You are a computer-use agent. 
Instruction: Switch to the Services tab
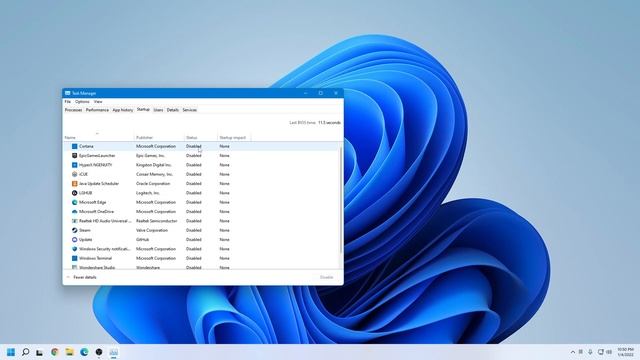tap(189, 110)
